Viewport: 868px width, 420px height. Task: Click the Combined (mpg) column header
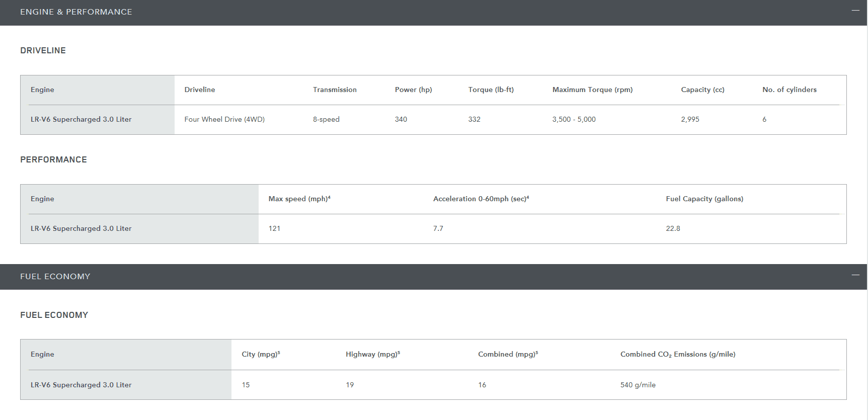508,354
